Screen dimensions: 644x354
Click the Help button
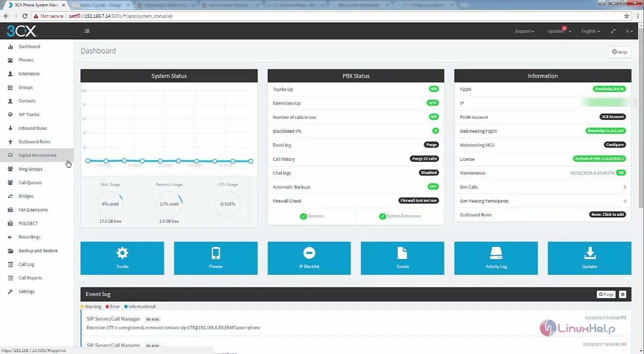pos(619,52)
